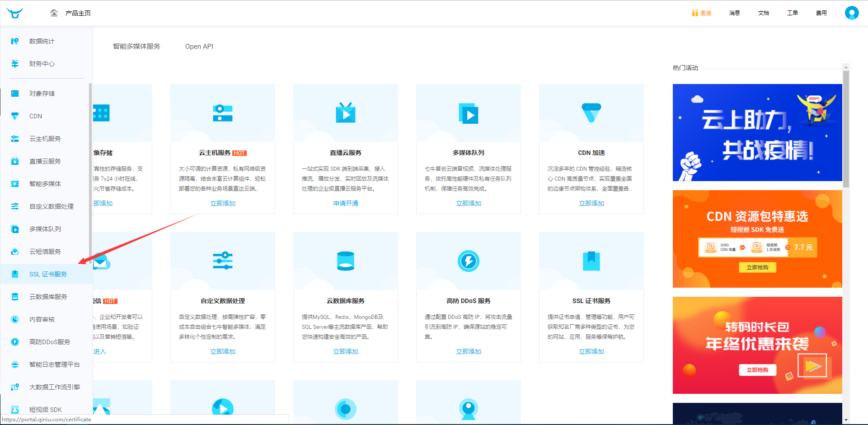This screenshot has height=425, width=868.
Task: Click the page vertical scrollbar thumb
Action: coord(846,129)
